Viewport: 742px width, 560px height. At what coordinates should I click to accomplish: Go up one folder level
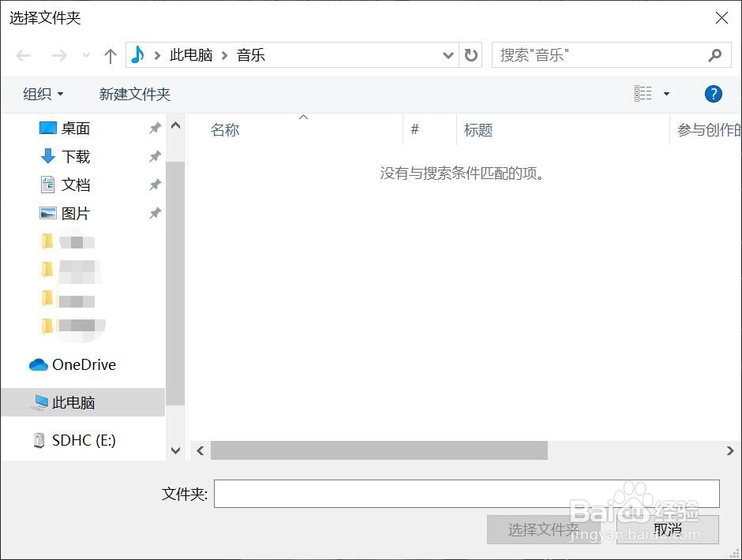click(x=110, y=54)
